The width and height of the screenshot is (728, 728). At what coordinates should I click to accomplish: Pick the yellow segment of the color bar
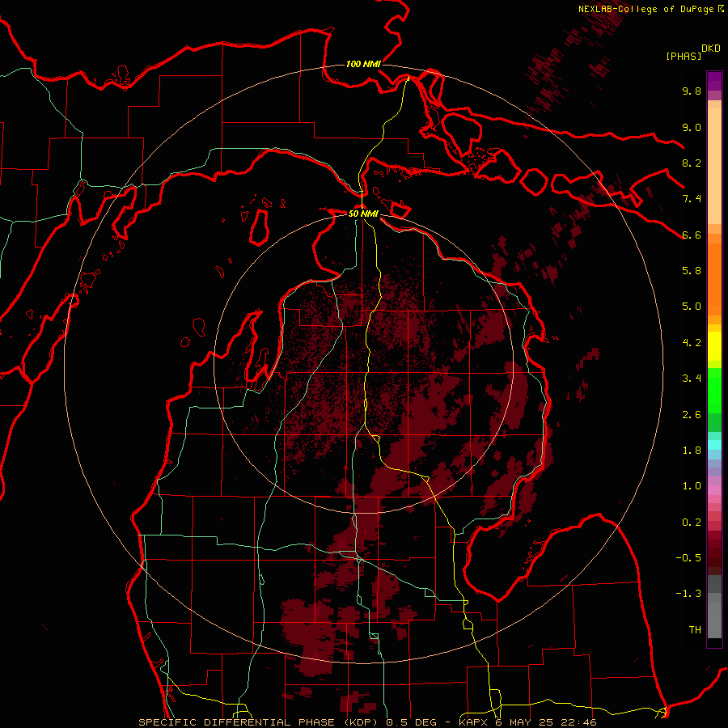(x=714, y=346)
